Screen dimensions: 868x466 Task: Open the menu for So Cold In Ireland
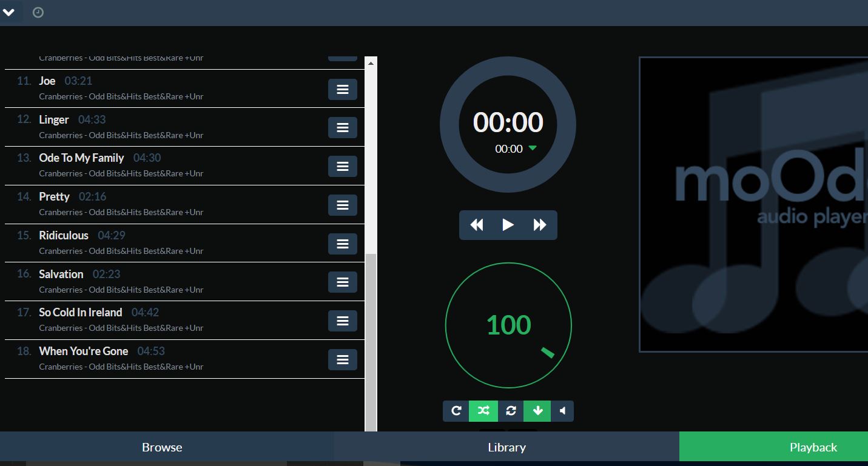click(343, 321)
